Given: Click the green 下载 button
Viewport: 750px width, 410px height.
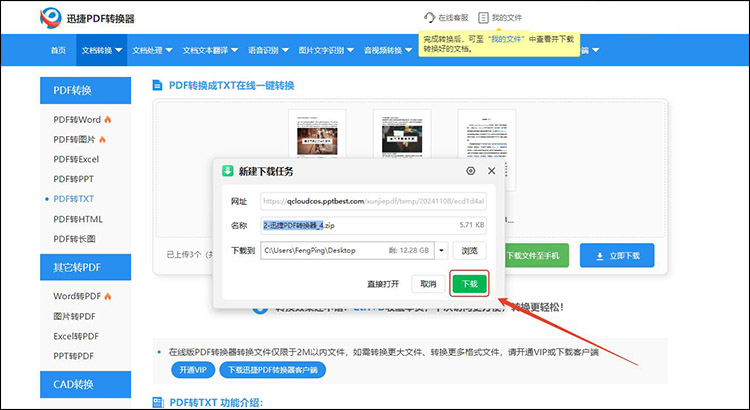Looking at the screenshot, I should point(469,284).
